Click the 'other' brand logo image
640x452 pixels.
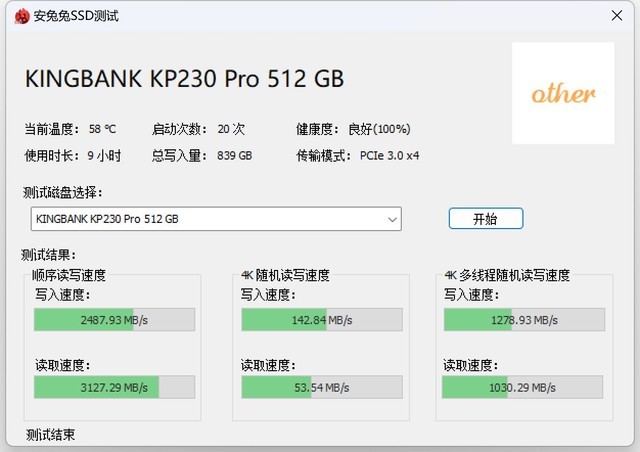pos(563,93)
